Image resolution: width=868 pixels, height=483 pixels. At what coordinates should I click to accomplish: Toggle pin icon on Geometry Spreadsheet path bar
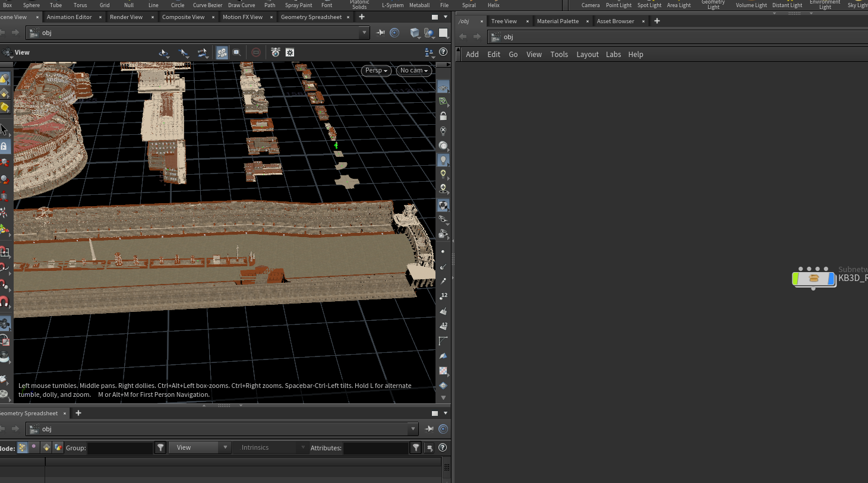tap(430, 429)
